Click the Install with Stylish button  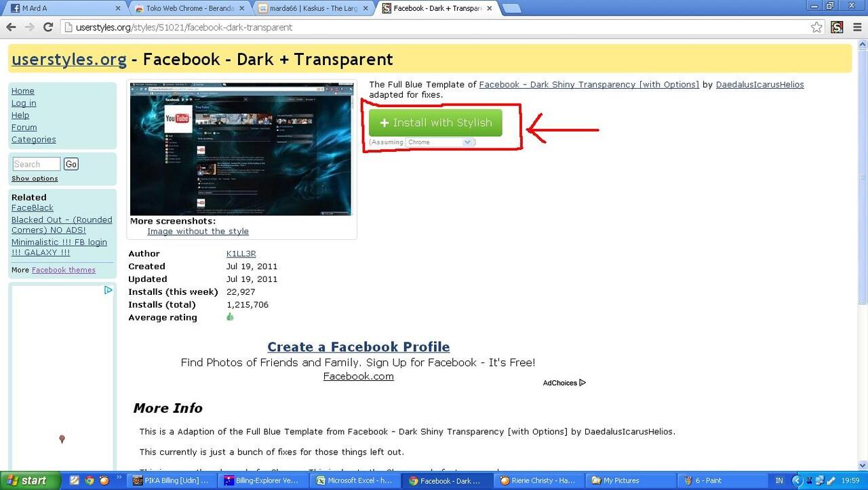pyautogui.click(x=435, y=123)
